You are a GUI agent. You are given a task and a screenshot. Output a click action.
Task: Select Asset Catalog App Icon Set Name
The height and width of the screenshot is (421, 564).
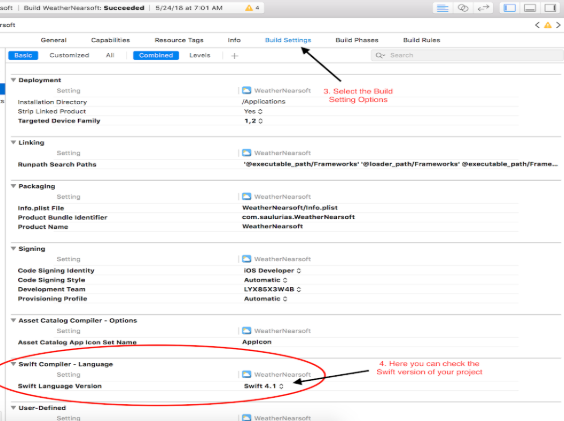77,342
